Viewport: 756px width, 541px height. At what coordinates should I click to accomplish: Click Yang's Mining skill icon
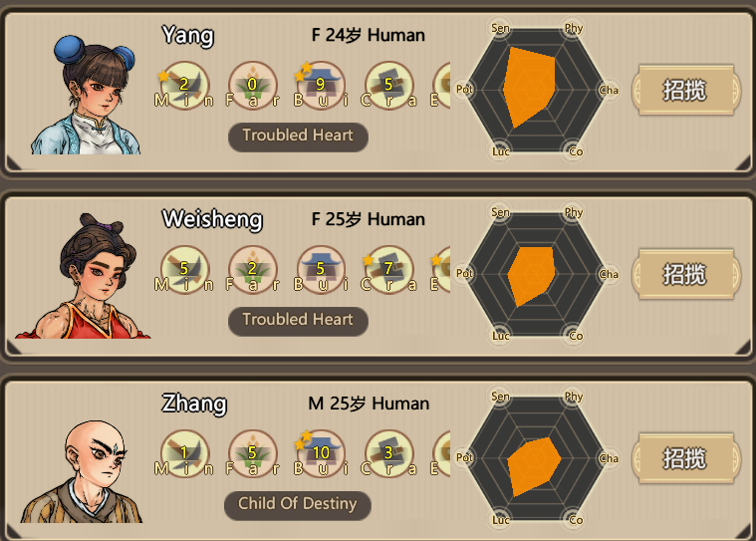coord(184,86)
